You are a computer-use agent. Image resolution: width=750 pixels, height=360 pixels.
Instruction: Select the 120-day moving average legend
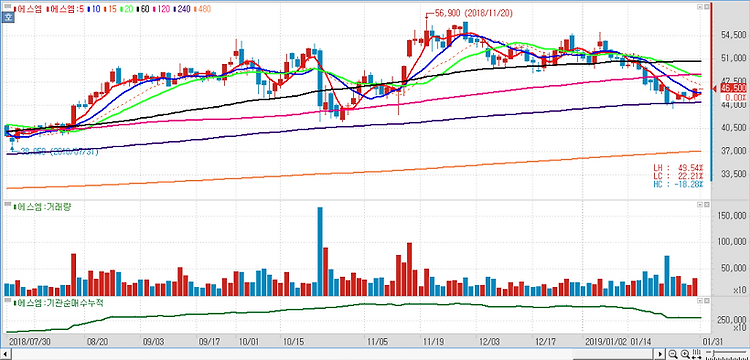pos(162,9)
